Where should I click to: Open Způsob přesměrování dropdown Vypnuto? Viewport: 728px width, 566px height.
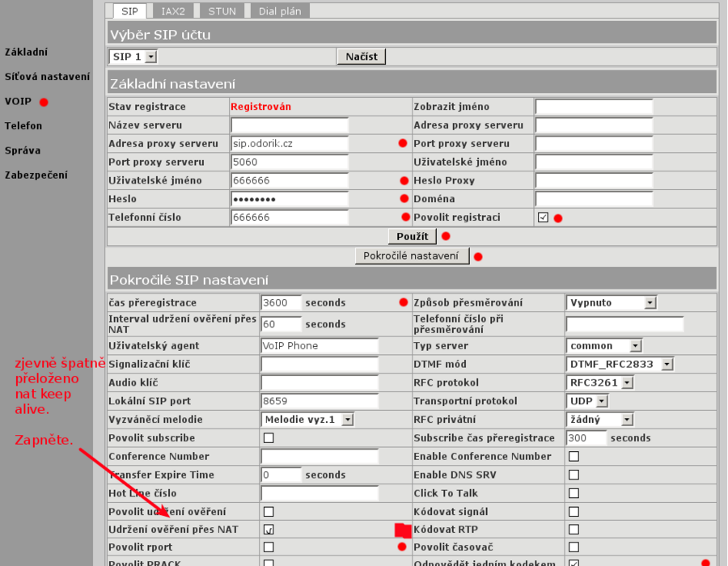click(x=611, y=302)
